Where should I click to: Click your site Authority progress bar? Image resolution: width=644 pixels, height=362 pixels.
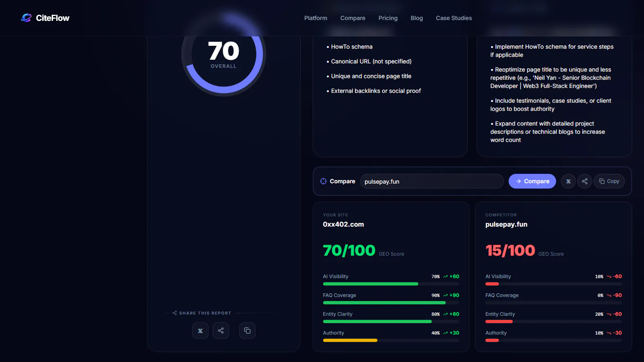point(391,340)
